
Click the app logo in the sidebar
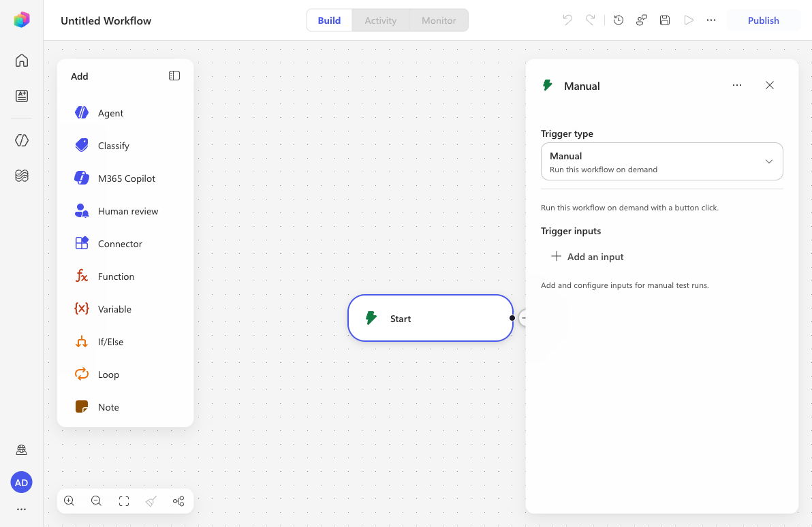click(x=22, y=20)
